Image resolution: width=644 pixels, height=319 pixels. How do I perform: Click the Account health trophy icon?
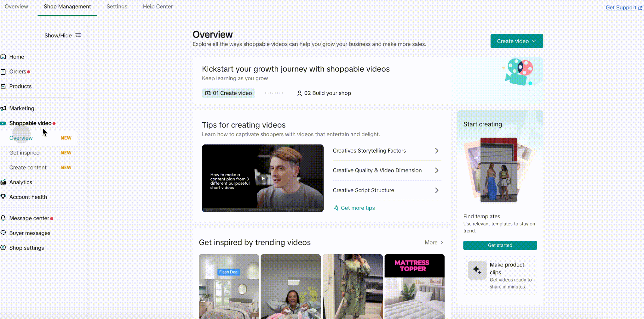3,197
